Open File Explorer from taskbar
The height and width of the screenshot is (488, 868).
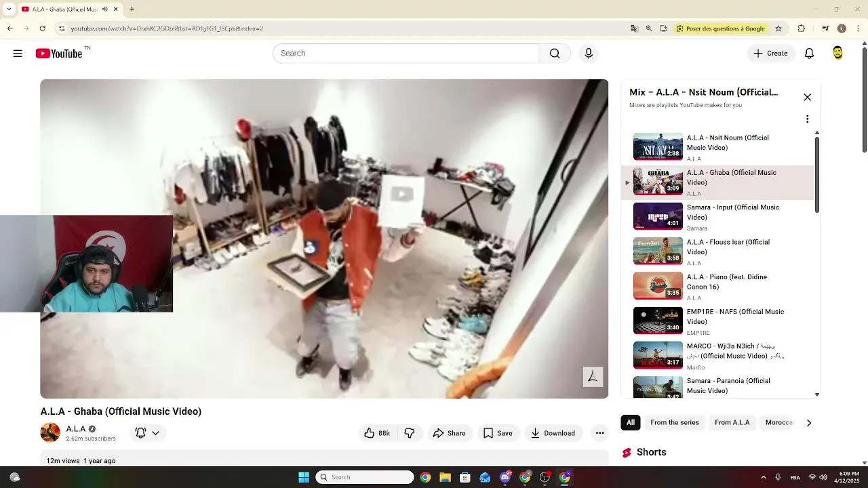445,477
